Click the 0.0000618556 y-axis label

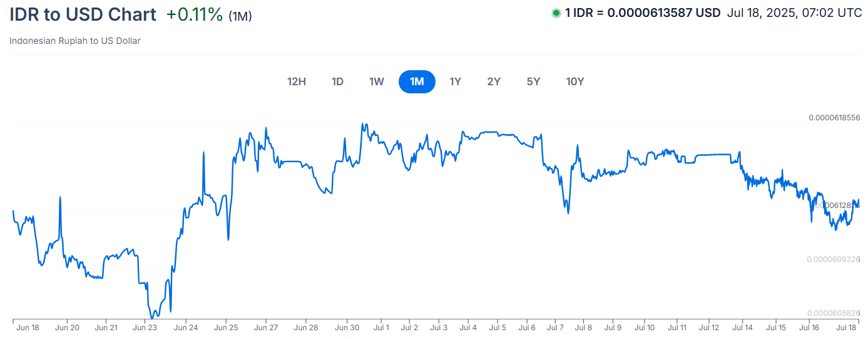(834, 118)
